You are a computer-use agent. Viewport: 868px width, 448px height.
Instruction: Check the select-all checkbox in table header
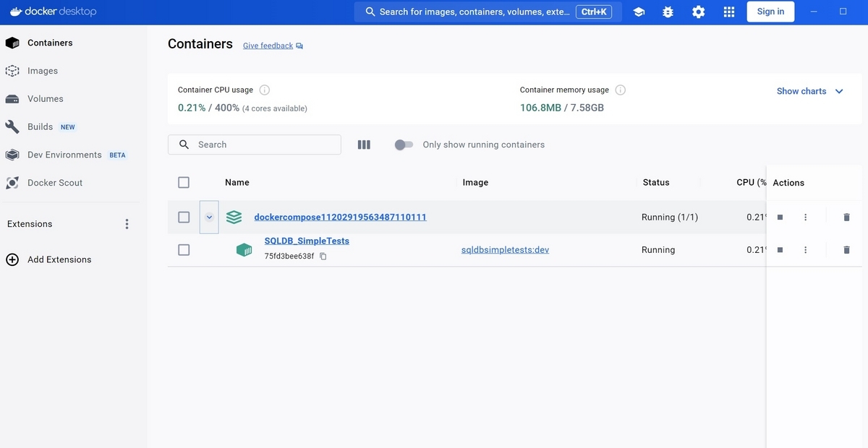click(184, 183)
